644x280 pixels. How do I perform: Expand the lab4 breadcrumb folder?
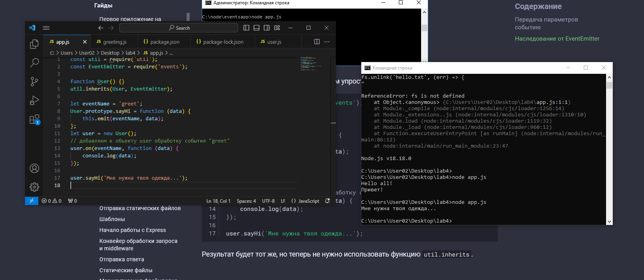click(130, 53)
